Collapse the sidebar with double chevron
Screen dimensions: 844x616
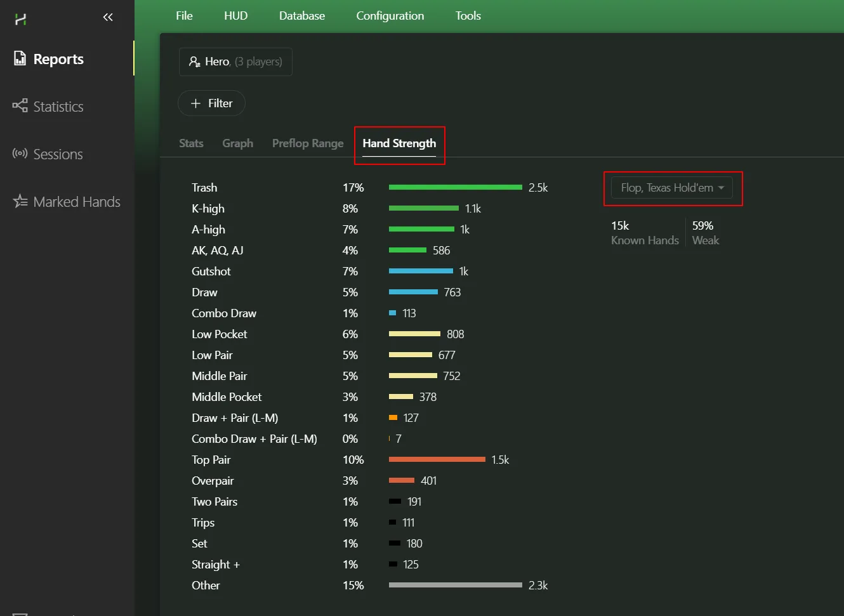(108, 17)
